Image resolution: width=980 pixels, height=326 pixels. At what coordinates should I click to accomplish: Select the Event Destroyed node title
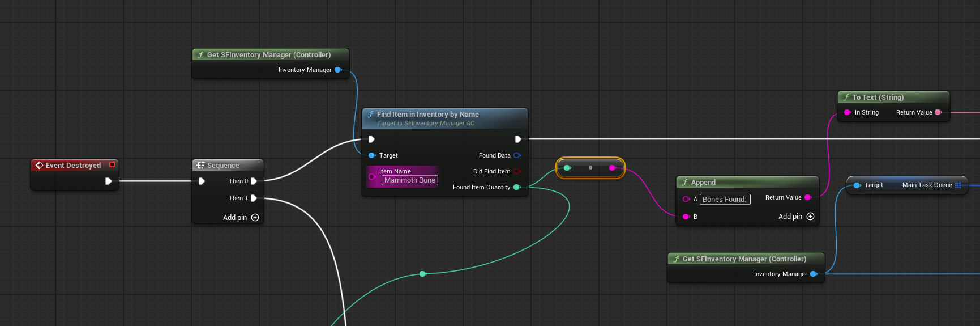(73, 166)
